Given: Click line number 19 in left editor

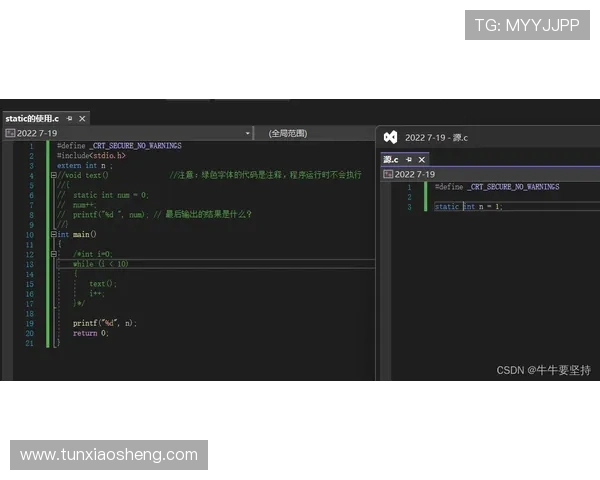Looking at the screenshot, I should point(30,323).
